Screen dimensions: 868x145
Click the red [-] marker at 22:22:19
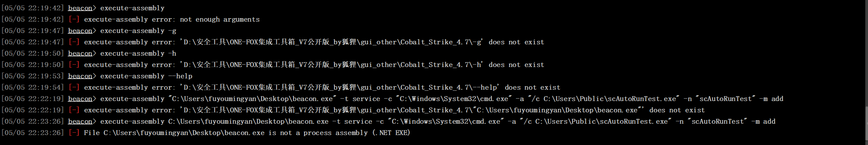(x=74, y=110)
